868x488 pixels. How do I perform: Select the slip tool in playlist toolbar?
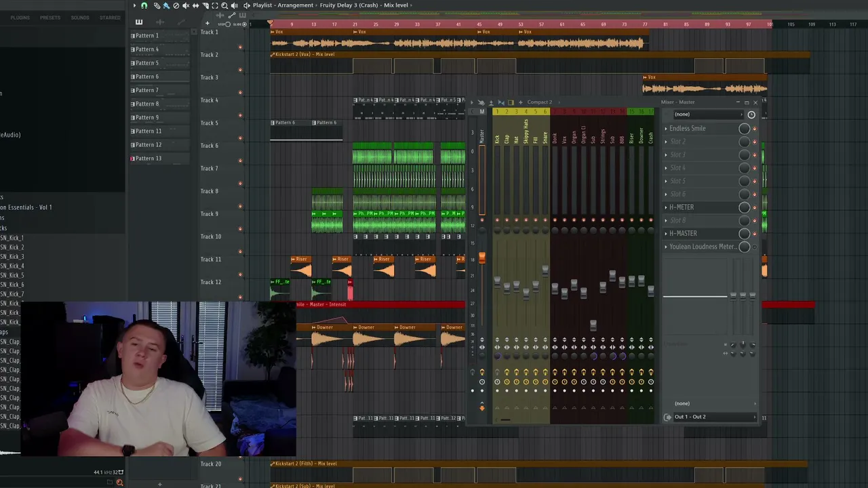195,5
